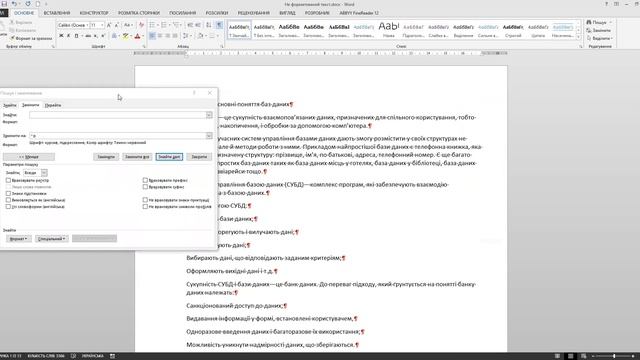Open the Розмітка сторінки ribbon tab

click(139, 13)
